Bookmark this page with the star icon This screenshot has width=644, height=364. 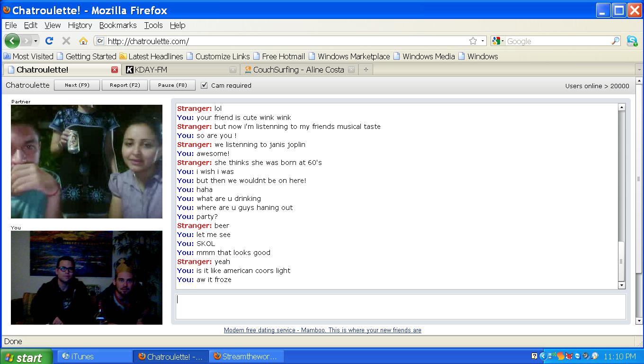[473, 41]
